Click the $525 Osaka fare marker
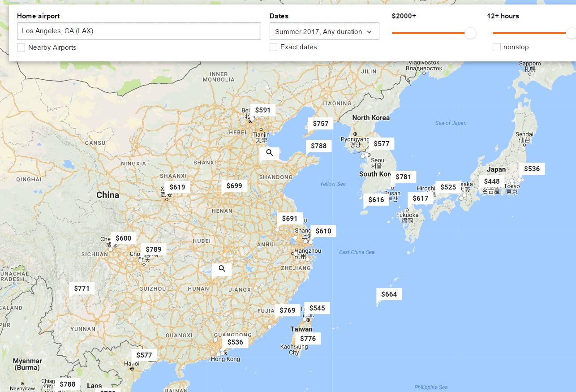This screenshot has height=392, width=576. 448,187
